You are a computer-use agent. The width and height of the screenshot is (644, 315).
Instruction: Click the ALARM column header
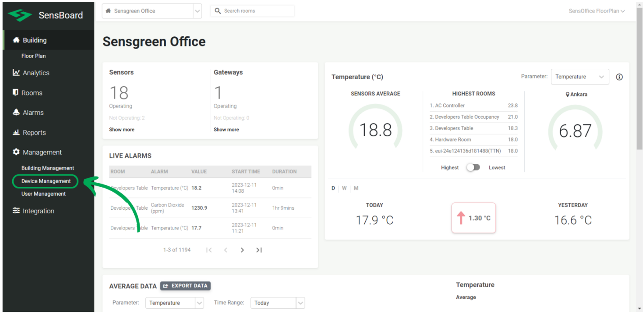pyautogui.click(x=159, y=172)
